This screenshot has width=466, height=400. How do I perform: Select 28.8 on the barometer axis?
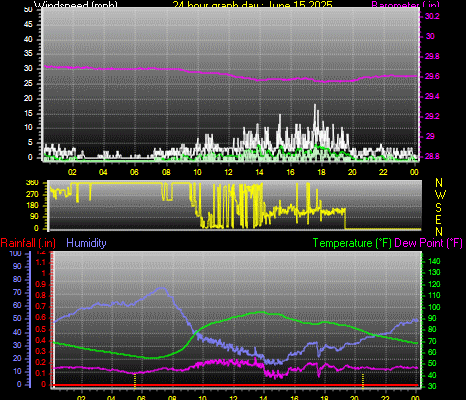point(432,156)
